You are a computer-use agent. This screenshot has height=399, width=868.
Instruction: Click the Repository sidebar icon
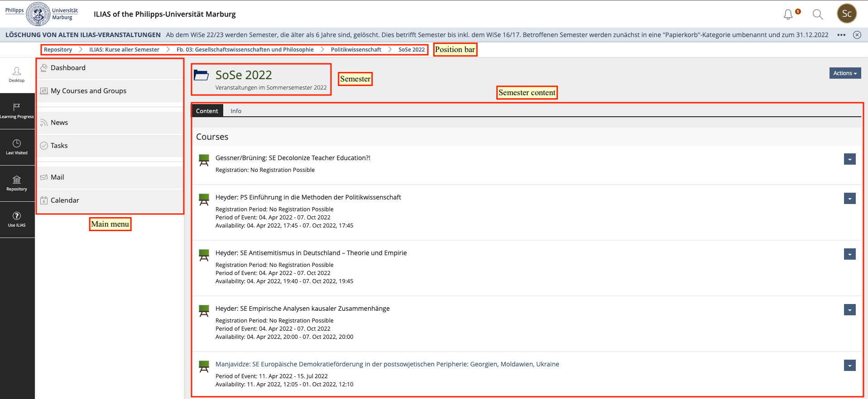17,183
